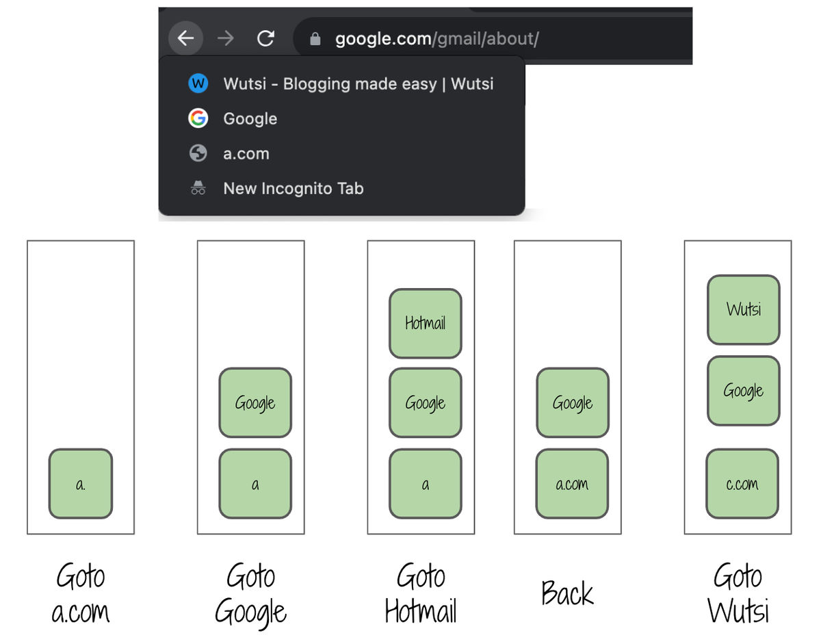821x644 pixels.
Task: Click the google.com/gmail/about/ address field
Action: click(x=493, y=39)
